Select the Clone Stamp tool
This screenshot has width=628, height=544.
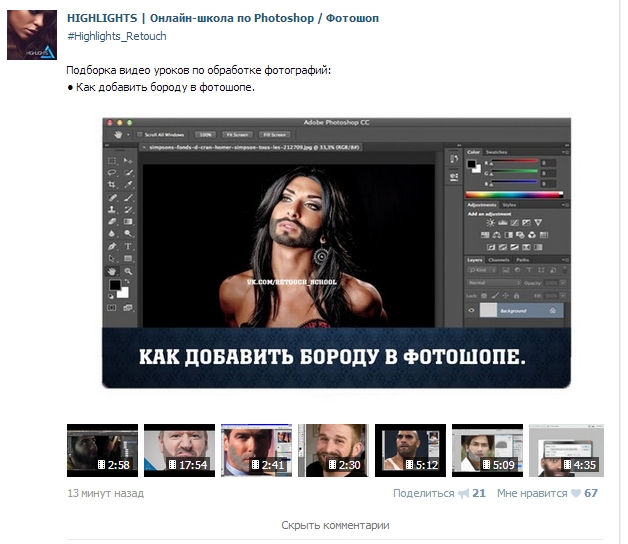(111, 209)
